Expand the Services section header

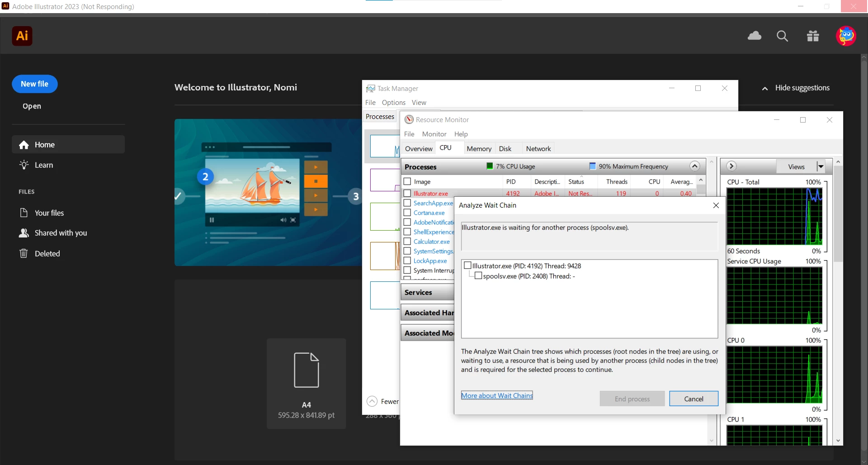[427, 292]
